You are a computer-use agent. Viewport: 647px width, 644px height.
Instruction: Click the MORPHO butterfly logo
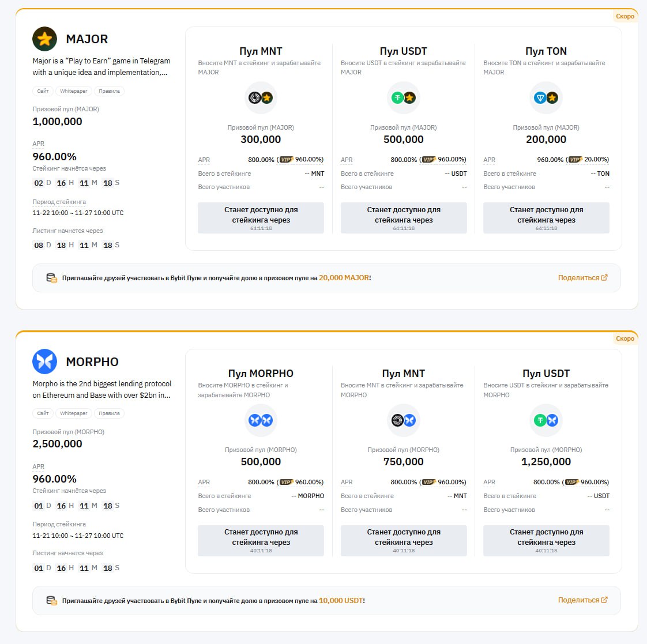pyautogui.click(x=44, y=361)
